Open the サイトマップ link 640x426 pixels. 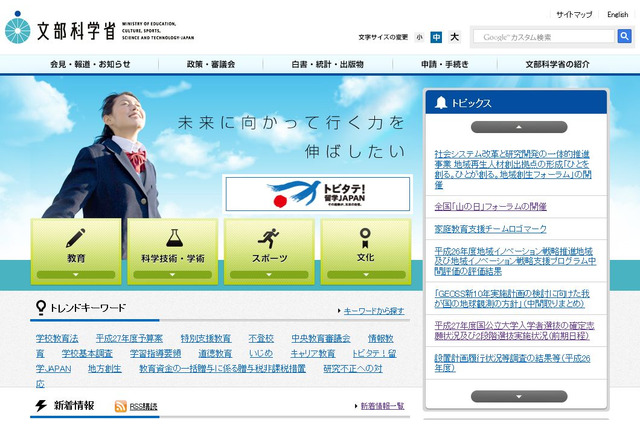[574, 15]
